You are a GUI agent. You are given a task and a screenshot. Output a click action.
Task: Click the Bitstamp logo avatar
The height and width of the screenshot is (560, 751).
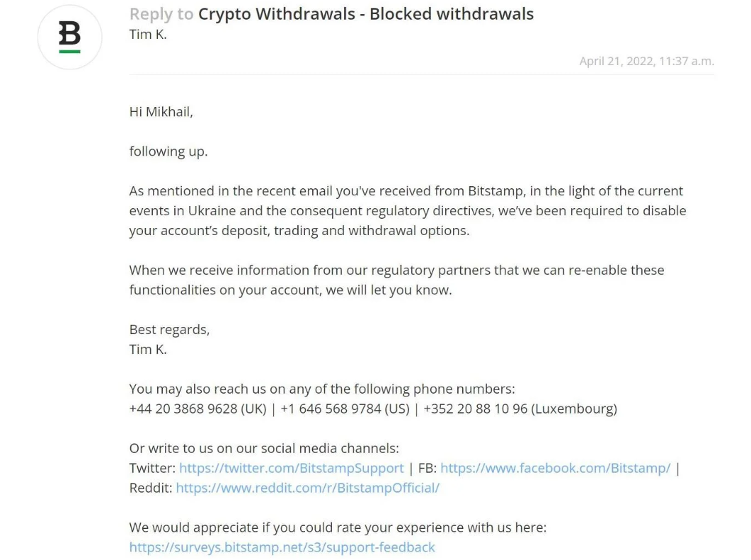coord(69,37)
